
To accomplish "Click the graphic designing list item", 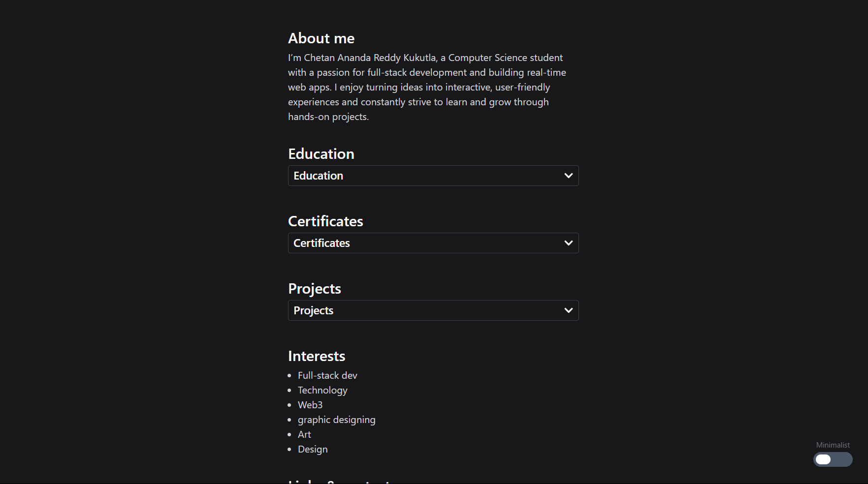I will click(x=336, y=420).
